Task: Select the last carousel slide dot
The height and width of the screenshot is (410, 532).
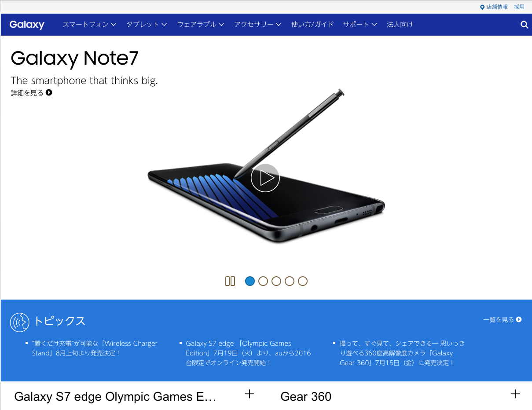Action: click(x=303, y=281)
